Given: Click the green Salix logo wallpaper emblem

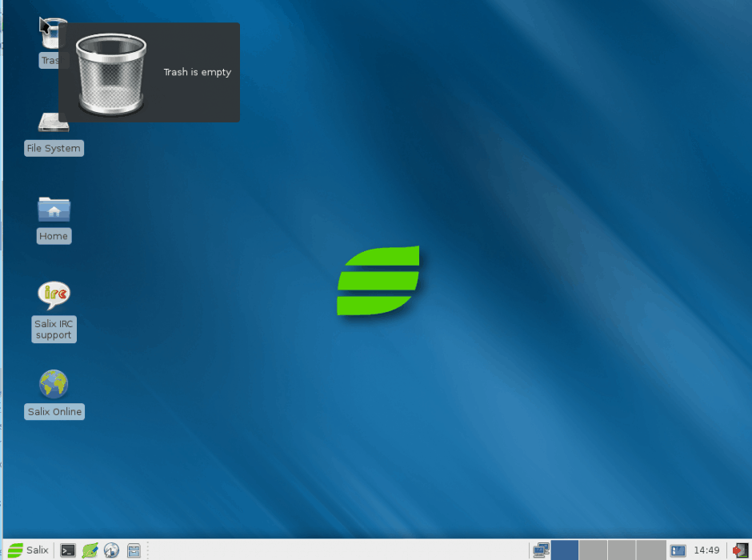Looking at the screenshot, I should point(378,282).
